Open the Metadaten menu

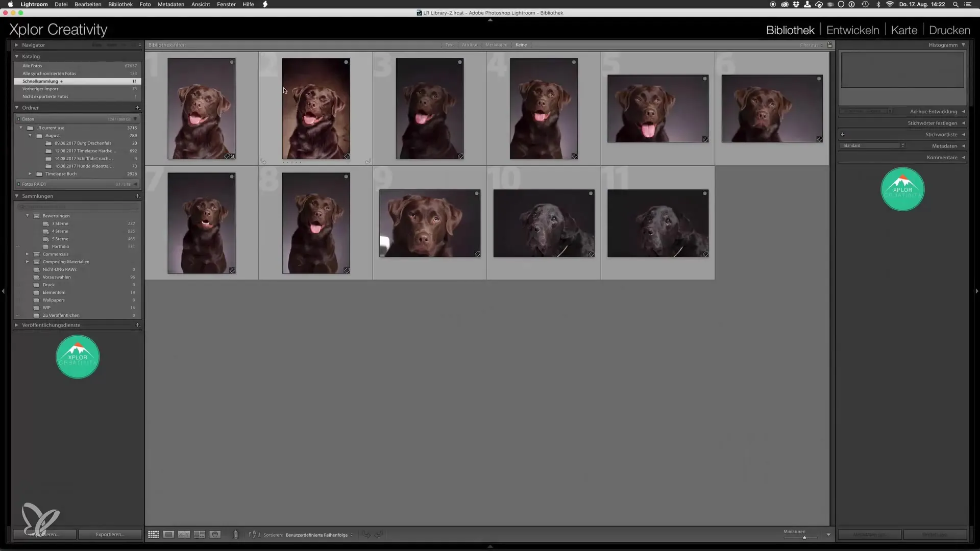171,4
